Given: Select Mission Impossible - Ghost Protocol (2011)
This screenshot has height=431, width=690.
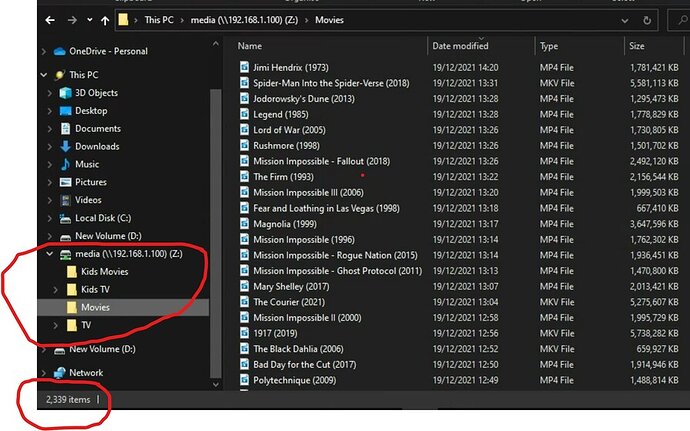Looking at the screenshot, I should (337, 271).
